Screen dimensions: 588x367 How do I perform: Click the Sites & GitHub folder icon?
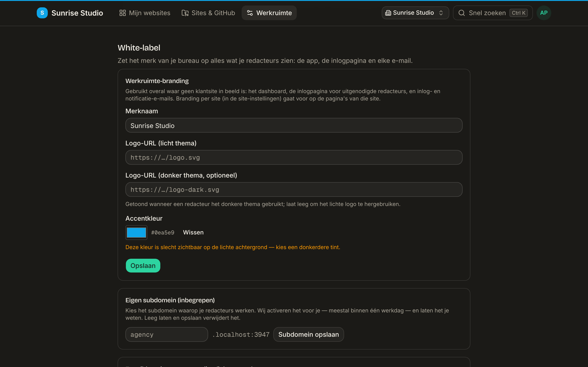tap(185, 13)
